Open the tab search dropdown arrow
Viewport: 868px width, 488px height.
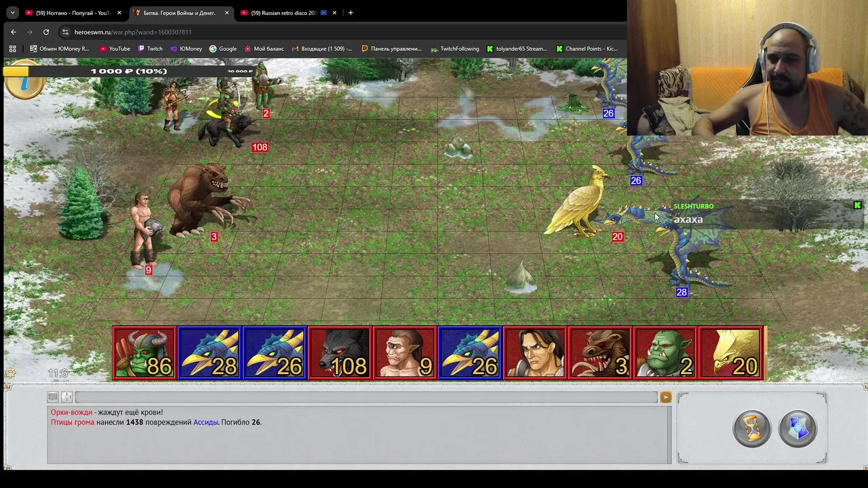pyautogui.click(x=12, y=13)
